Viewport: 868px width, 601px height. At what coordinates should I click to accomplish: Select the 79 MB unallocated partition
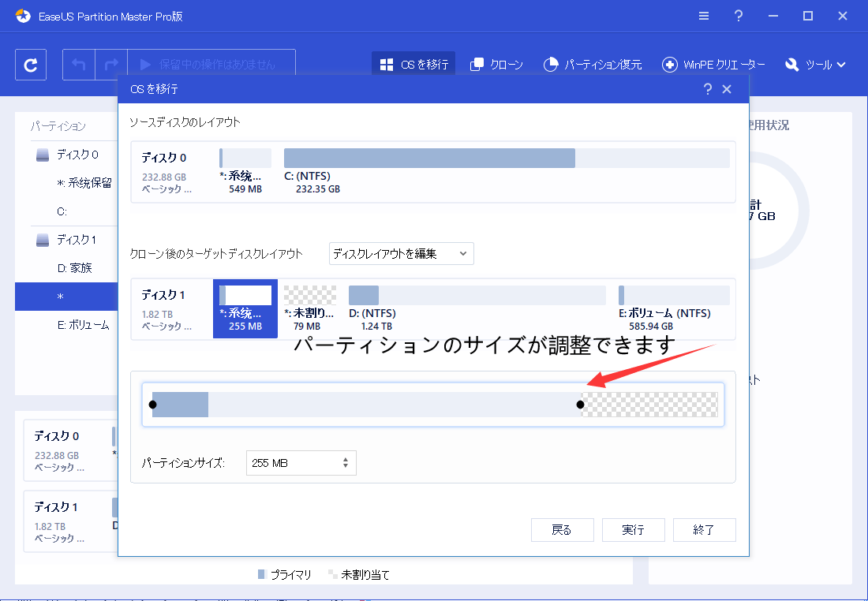(310, 309)
